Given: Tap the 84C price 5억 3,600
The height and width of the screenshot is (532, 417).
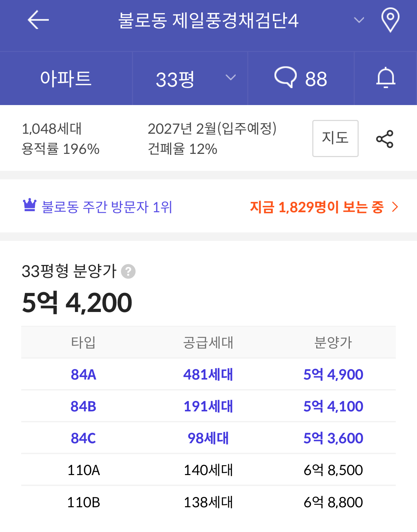Looking at the screenshot, I should coord(333,438).
